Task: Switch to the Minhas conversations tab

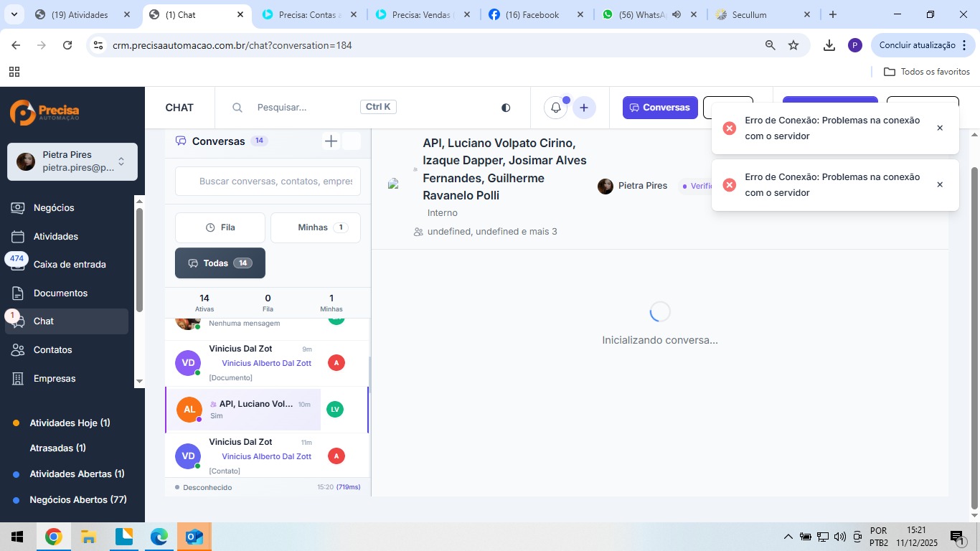Action: pos(315,227)
